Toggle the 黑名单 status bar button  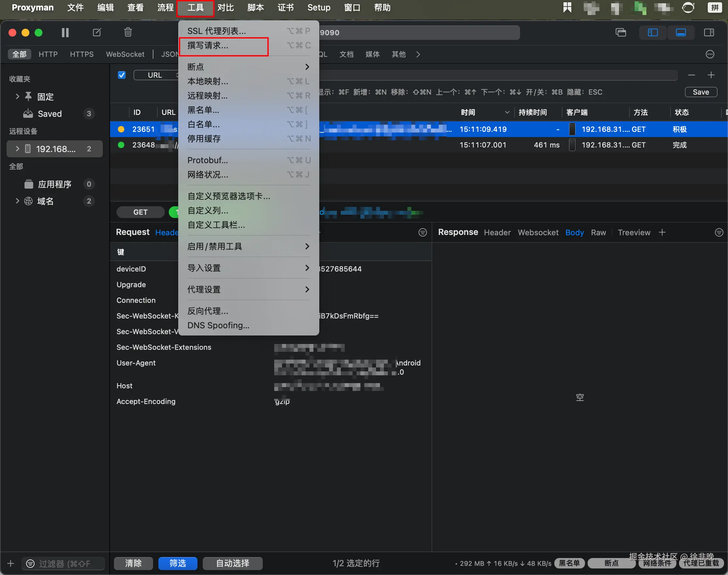coord(569,563)
